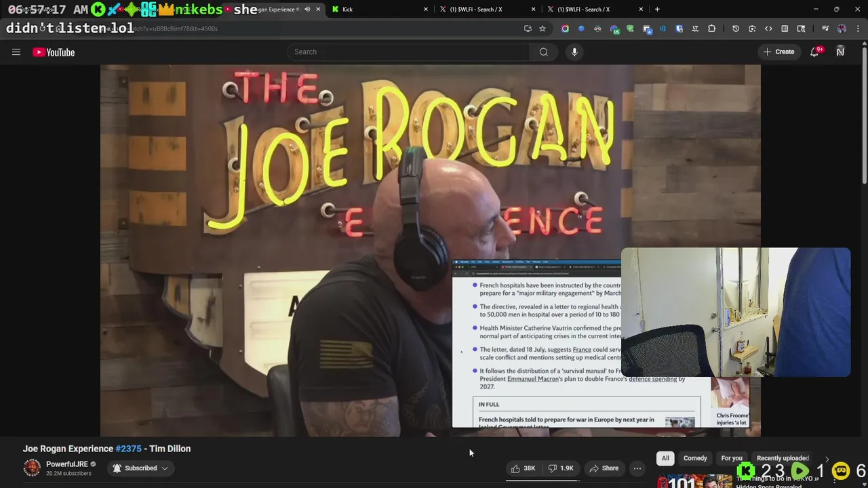Click the 20.2M subscribers text
The image size is (868, 488).
click(68, 473)
